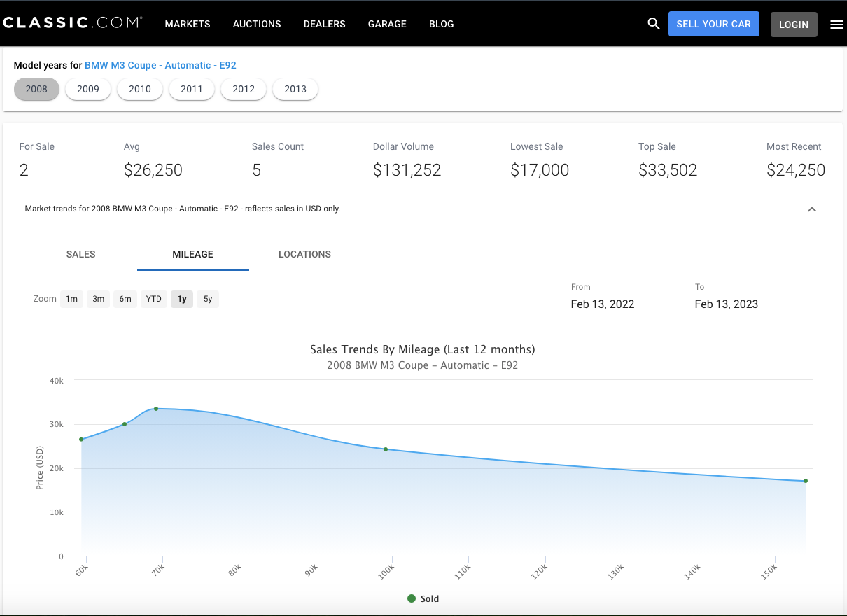Open the AUCTIONS menu item
The height and width of the screenshot is (616, 847).
click(257, 24)
